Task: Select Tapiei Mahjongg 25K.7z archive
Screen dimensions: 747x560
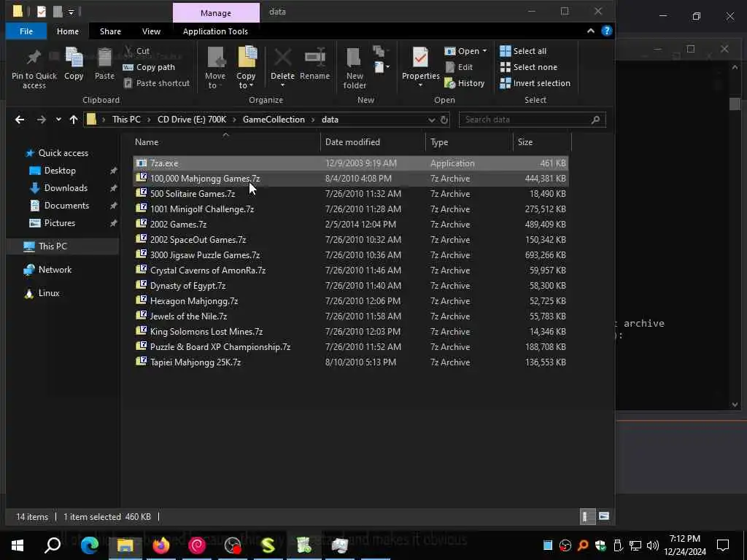Action: (351, 362)
